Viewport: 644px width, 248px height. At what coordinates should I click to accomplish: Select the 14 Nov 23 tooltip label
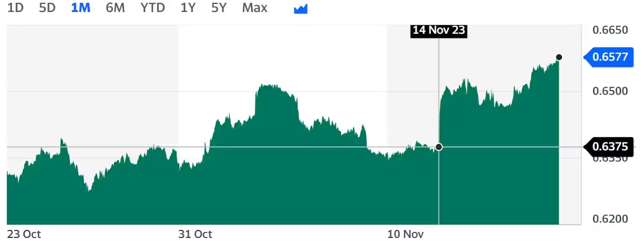(x=439, y=30)
